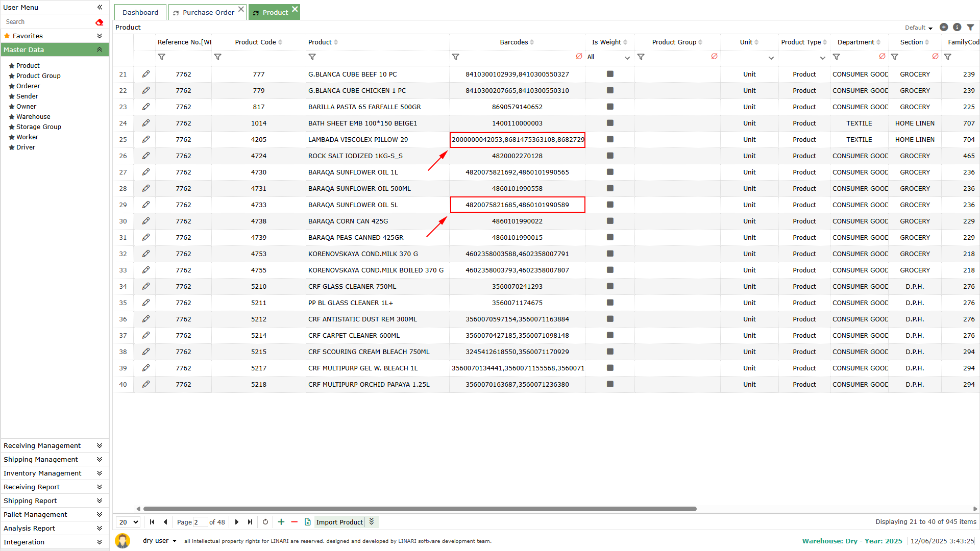Image resolution: width=980 pixels, height=551 pixels.
Task: Click the edit pencil icon for row 21
Action: tap(146, 74)
